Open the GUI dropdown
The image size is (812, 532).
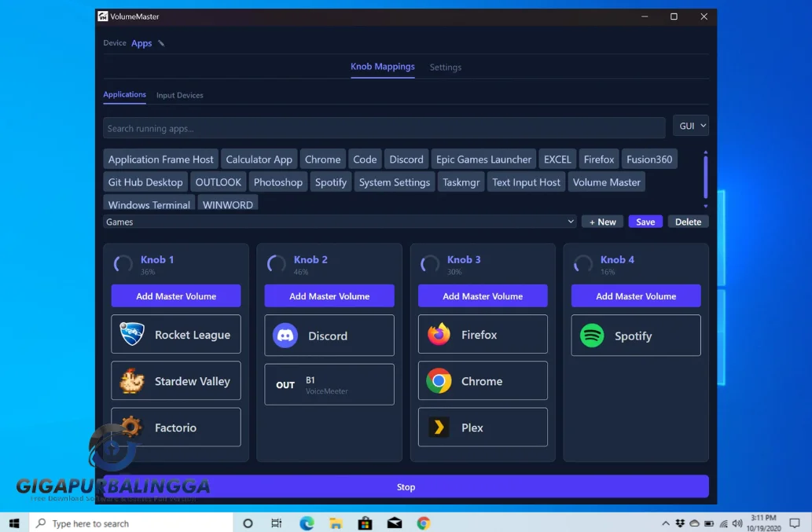[691, 126]
